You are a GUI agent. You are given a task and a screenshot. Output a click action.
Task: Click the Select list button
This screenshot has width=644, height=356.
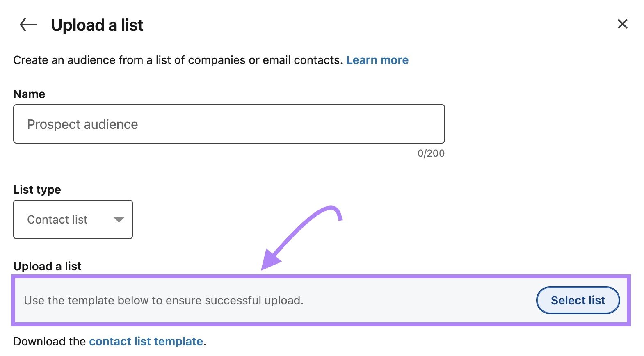(578, 300)
